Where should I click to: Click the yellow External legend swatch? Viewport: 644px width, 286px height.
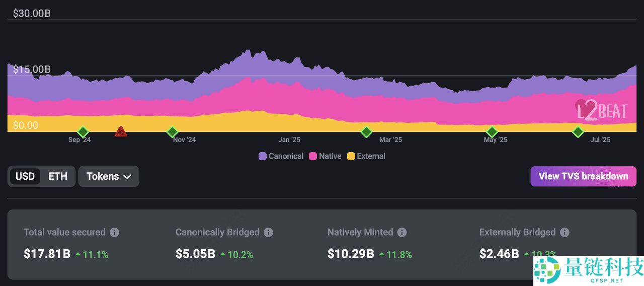tap(351, 156)
